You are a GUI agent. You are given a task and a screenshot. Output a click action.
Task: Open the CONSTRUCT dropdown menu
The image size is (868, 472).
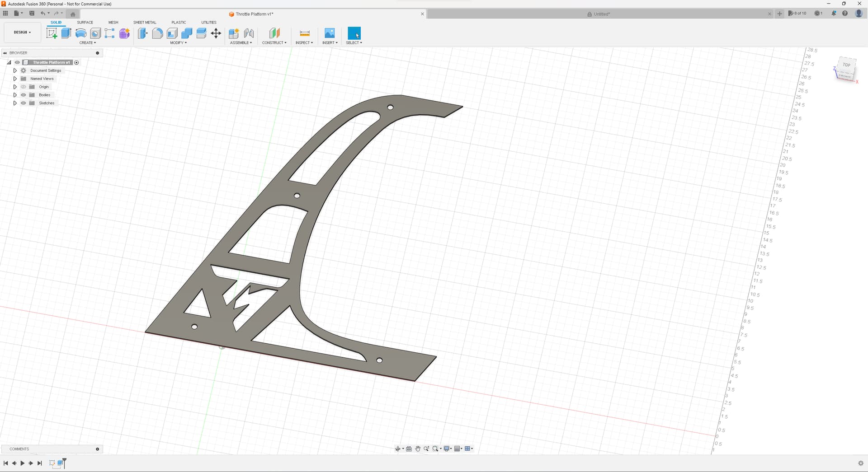tap(274, 42)
